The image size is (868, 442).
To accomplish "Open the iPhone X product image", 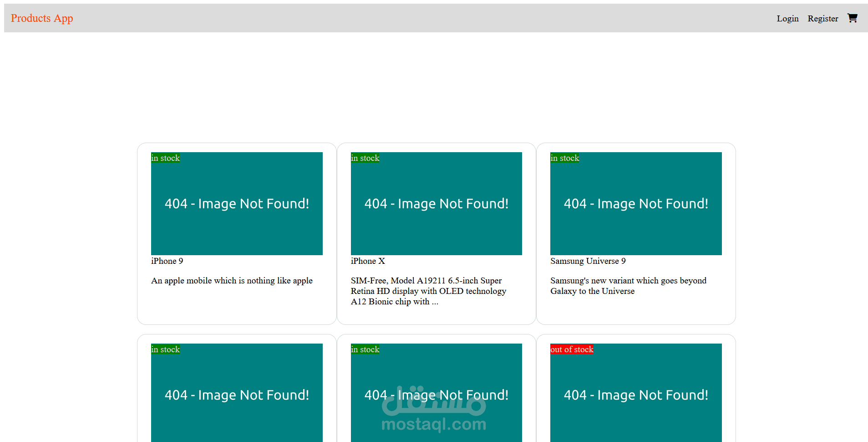I will point(436,204).
